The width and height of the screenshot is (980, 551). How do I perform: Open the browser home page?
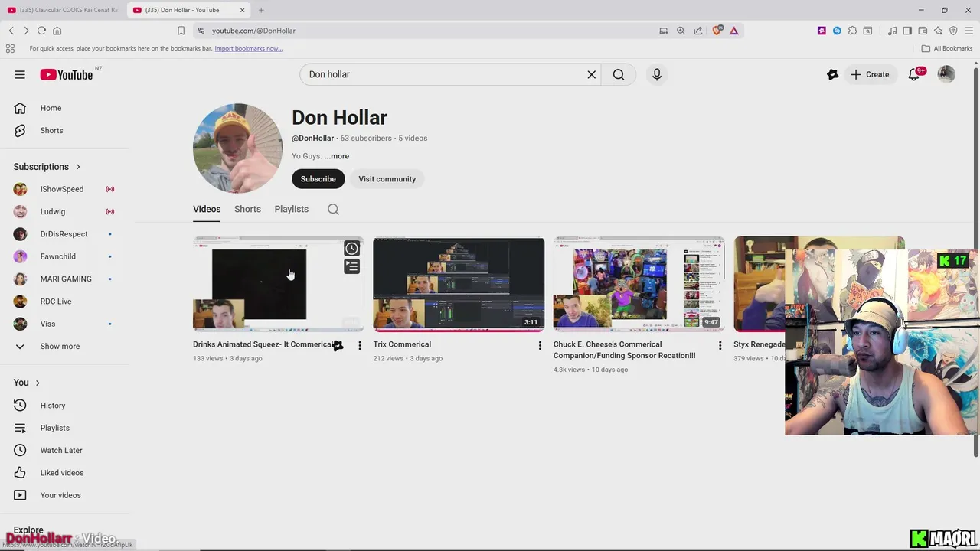[x=57, y=31]
